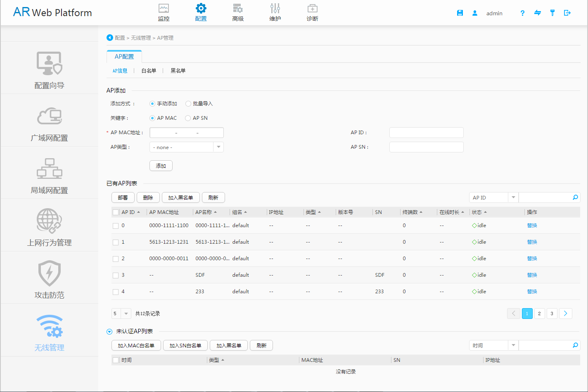The height and width of the screenshot is (392, 588).
Task: Select the 批量导入 radio button
Action: 188,103
